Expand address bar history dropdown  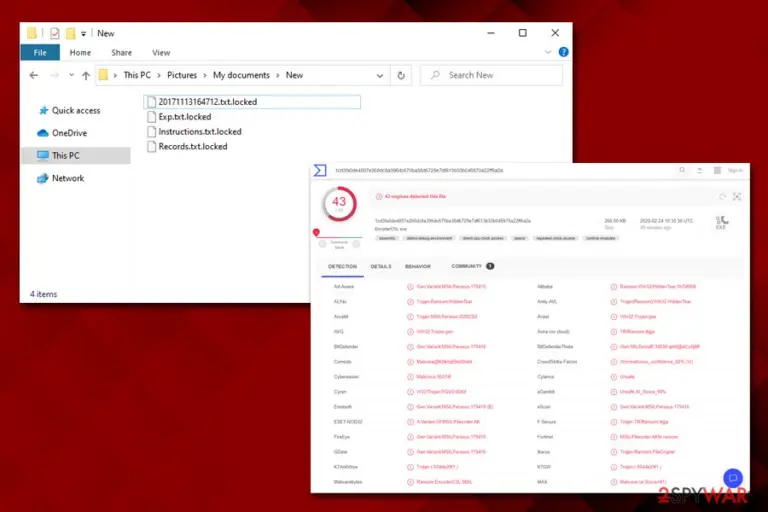coord(380,75)
